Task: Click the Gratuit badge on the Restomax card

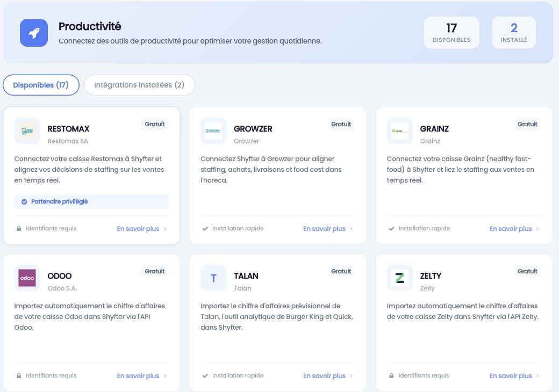Action: coord(155,124)
